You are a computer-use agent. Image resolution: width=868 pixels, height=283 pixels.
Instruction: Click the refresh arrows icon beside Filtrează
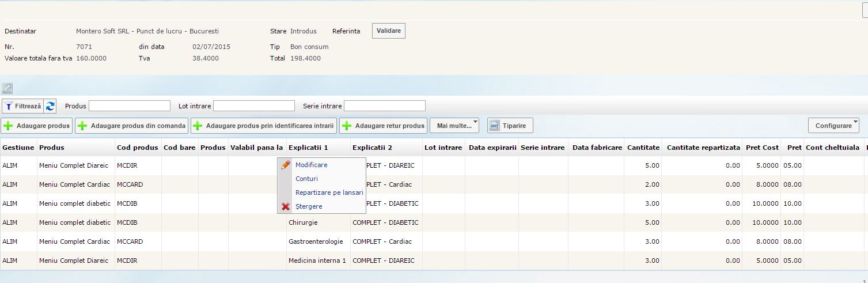pos(51,106)
